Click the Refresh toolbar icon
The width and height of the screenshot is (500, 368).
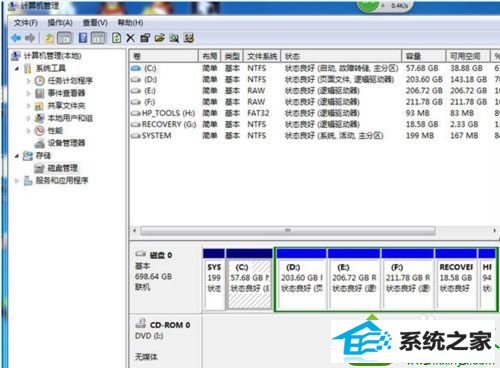[x=116, y=38]
